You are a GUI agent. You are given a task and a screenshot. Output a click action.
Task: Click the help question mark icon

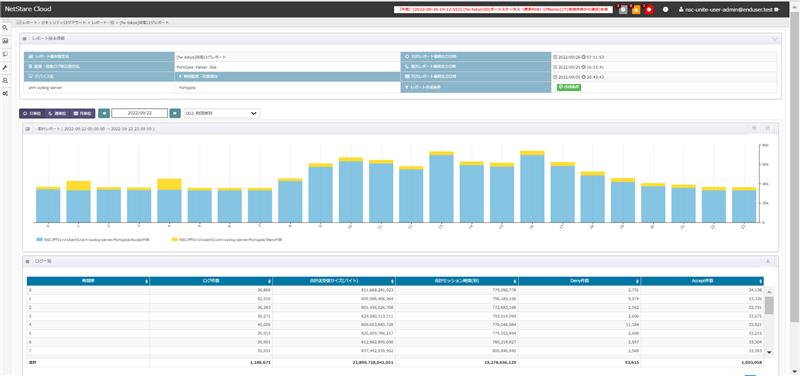point(666,10)
